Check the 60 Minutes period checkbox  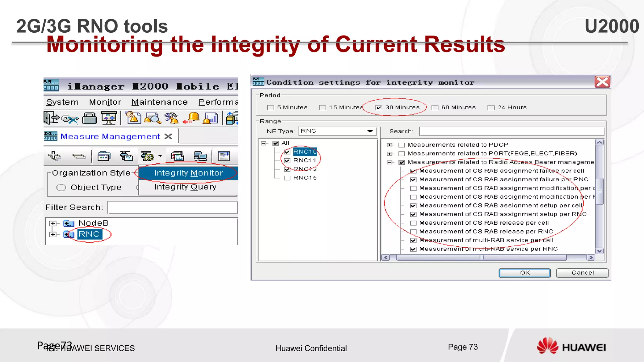coord(435,108)
